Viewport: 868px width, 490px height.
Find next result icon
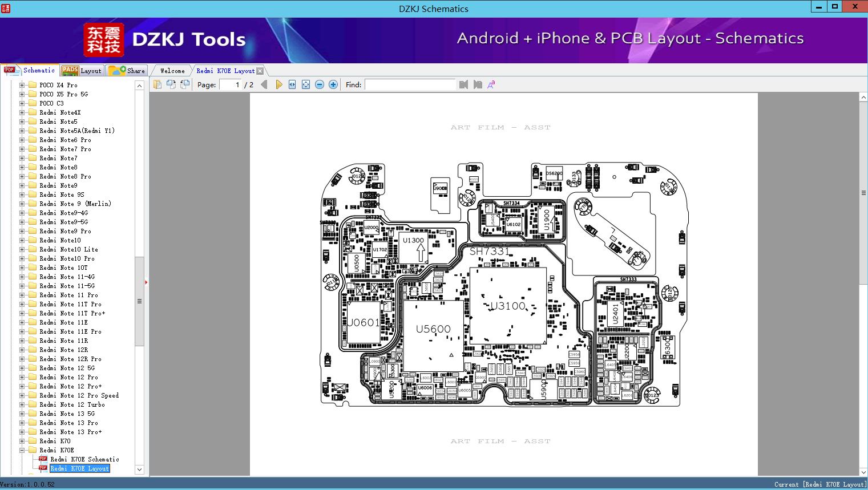pos(478,84)
